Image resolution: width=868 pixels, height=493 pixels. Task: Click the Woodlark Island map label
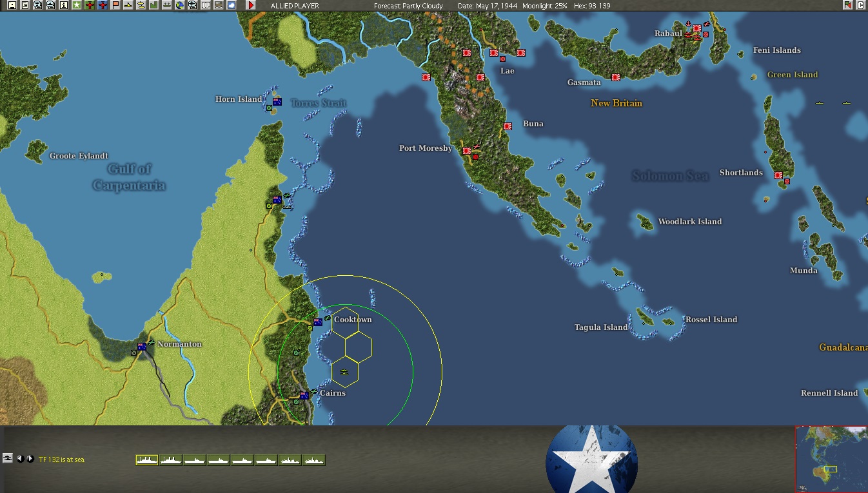[x=689, y=222]
